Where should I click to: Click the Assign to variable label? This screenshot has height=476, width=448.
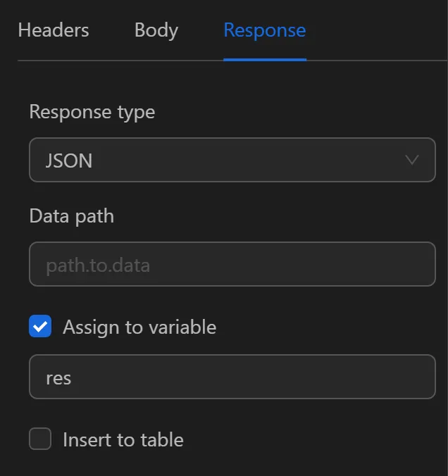coord(139,327)
